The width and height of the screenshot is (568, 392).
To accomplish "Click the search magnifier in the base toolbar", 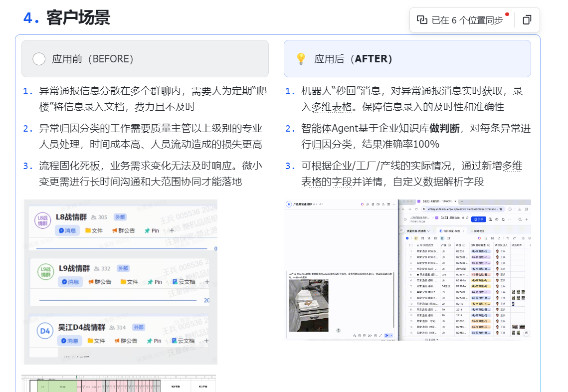I will click(520, 219).
